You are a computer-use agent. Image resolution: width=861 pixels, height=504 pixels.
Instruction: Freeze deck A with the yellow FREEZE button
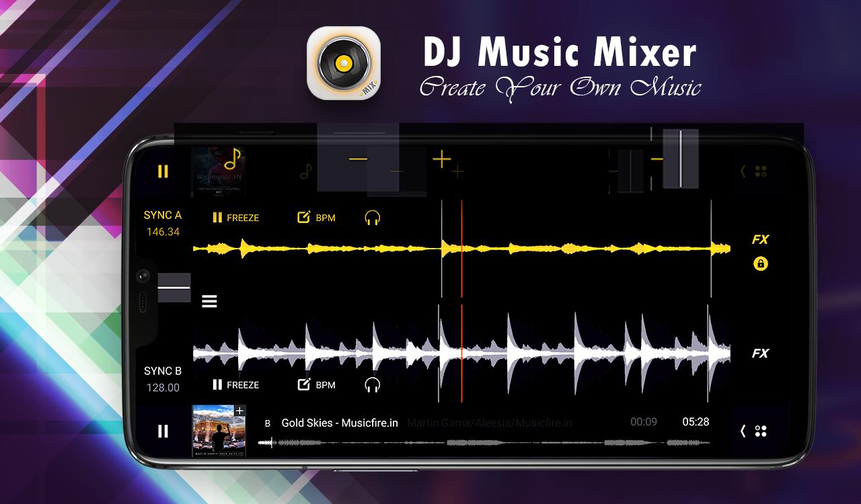pyautogui.click(x=235, y=218)
